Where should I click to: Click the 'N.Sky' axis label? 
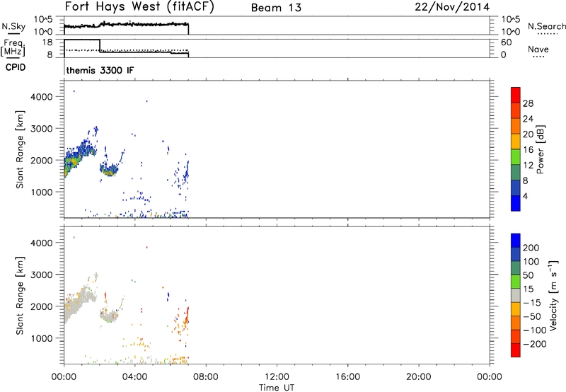click(x=13, y=26)
